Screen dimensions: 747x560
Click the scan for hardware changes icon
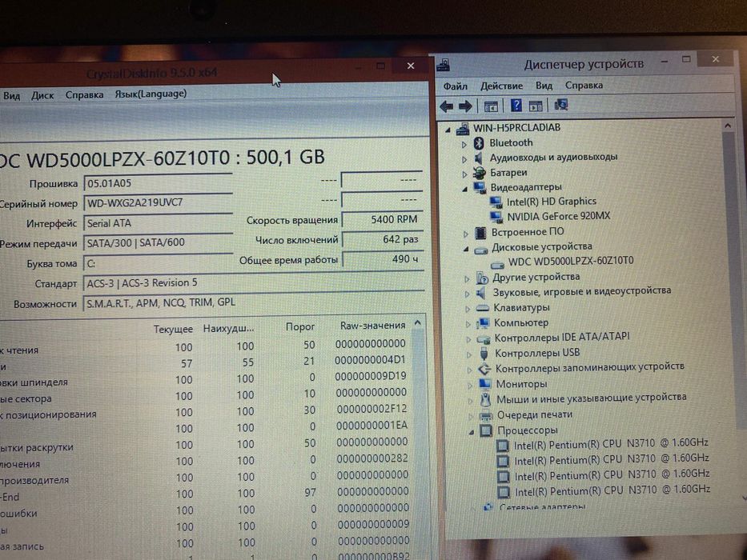click(560, 105)
